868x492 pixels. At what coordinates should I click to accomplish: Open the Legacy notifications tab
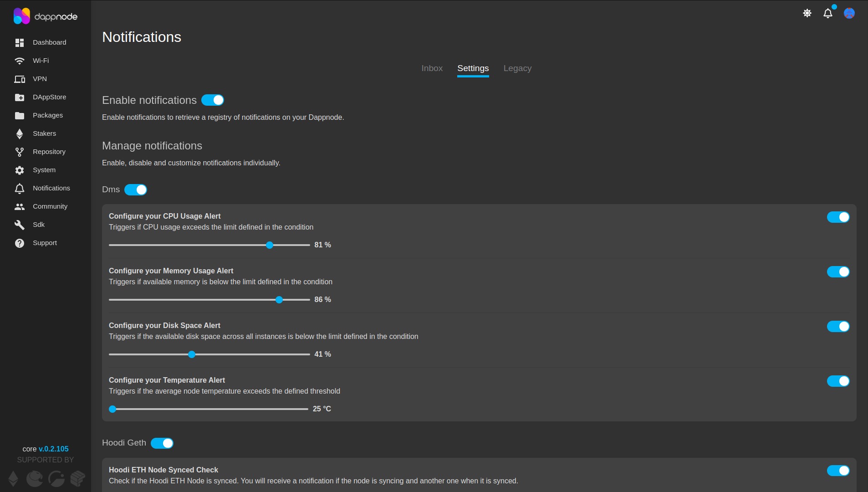click(x=517, y=68)
